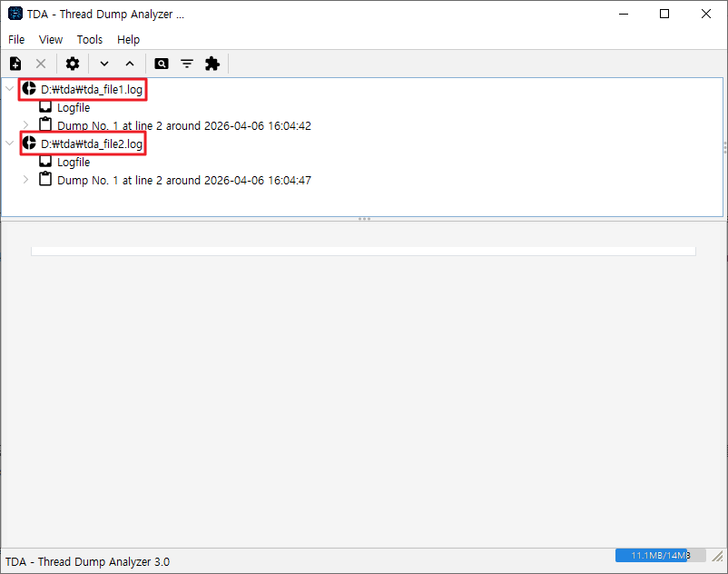Collapse the tda_file1.log tree node

tap(10, 90)
